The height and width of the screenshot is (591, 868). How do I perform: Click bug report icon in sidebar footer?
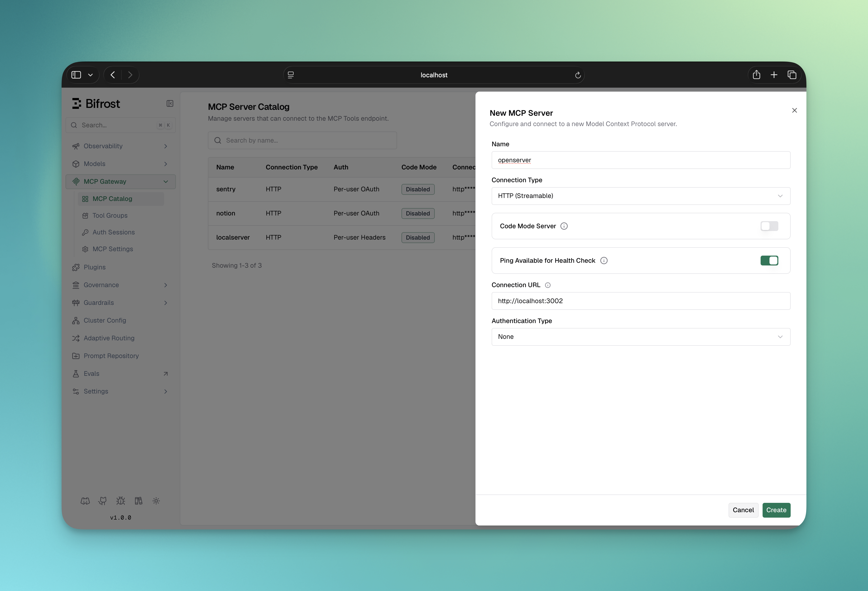pos(120,501)
